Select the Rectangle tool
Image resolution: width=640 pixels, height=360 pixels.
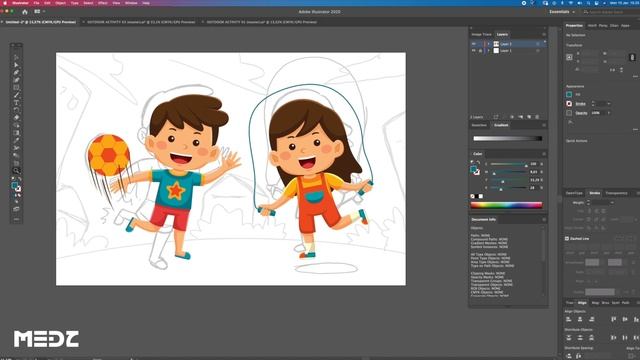coord(16,87)
